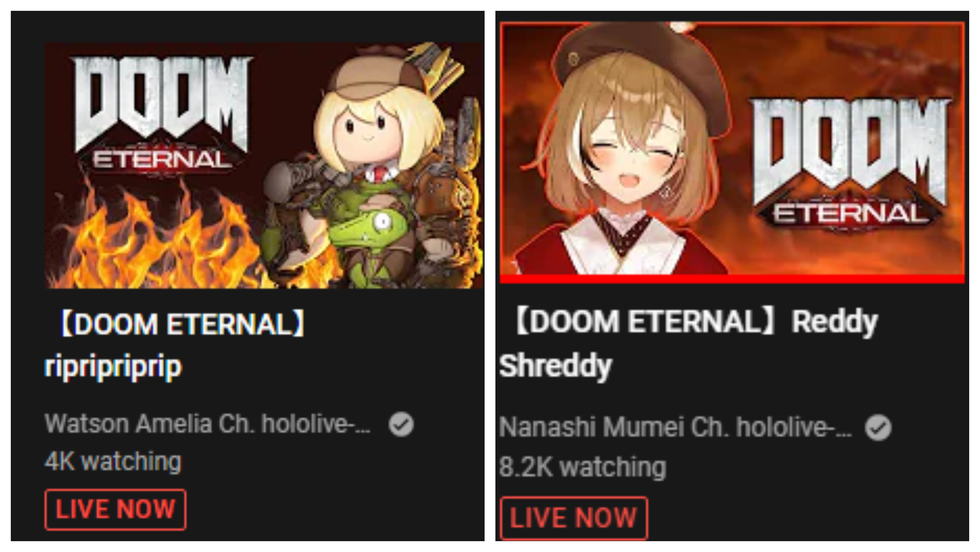The width and height of the screenshot is (980, 552).
Task: Click the 8.2K watching viewer count
Action: [x=582, y=467]
